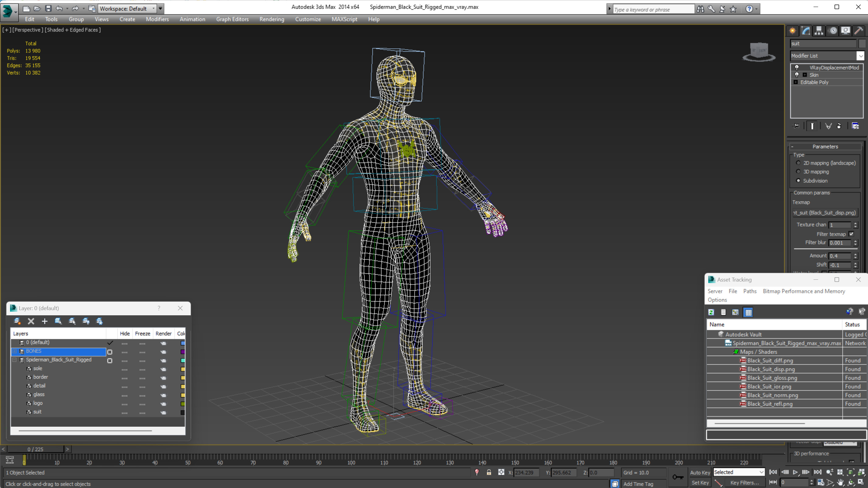
Task: Make Spiderman_Black_Suit_Rigged the current layer
Action: coord(110,360)
